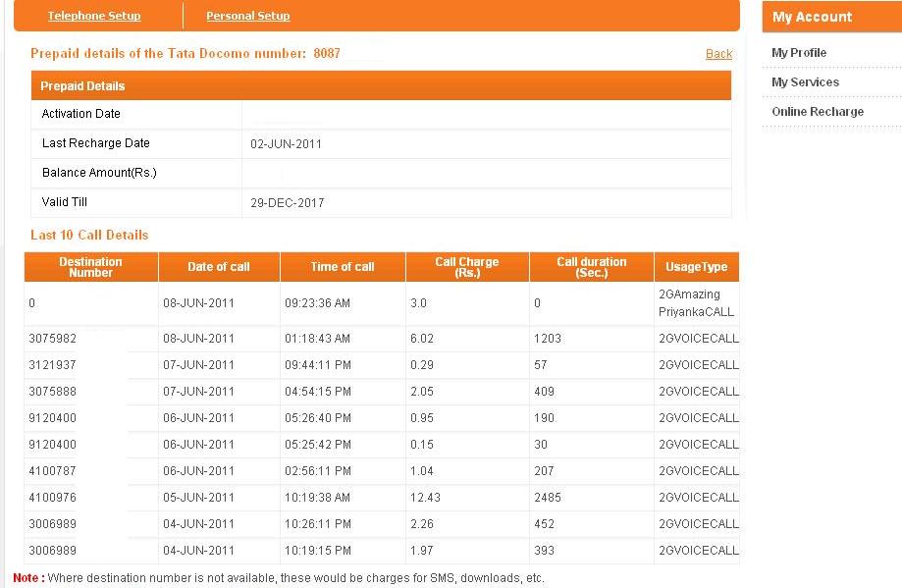
Task: Click the Prepaid Details section header
Action: point(381,85)
